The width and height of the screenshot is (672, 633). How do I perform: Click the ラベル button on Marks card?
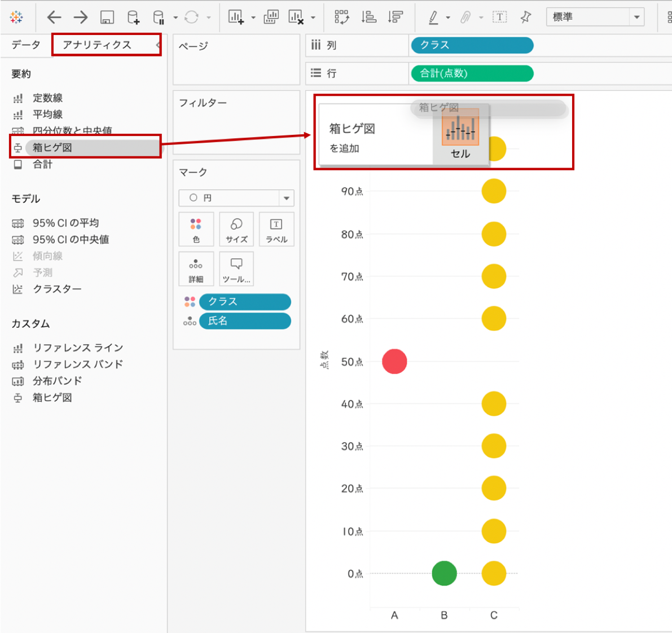click(277, 229)
